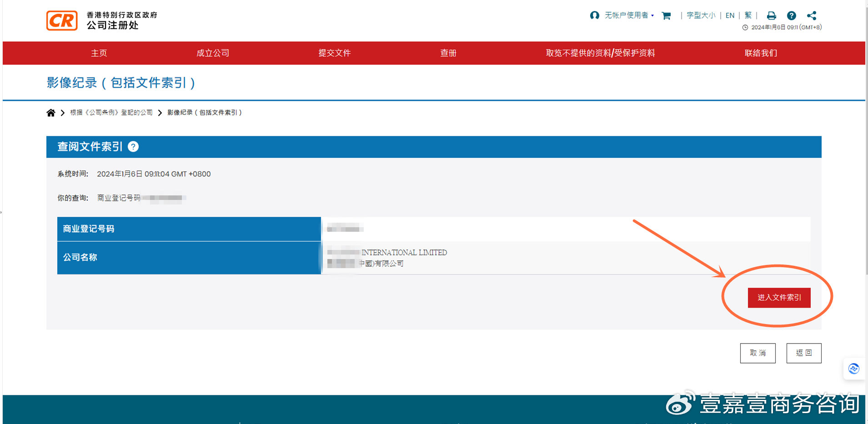The width and height of the screenshot is (868, 424).
Task: Click breadcrumb 根据《公司条例》登记的公司
Action: (111, 113)
